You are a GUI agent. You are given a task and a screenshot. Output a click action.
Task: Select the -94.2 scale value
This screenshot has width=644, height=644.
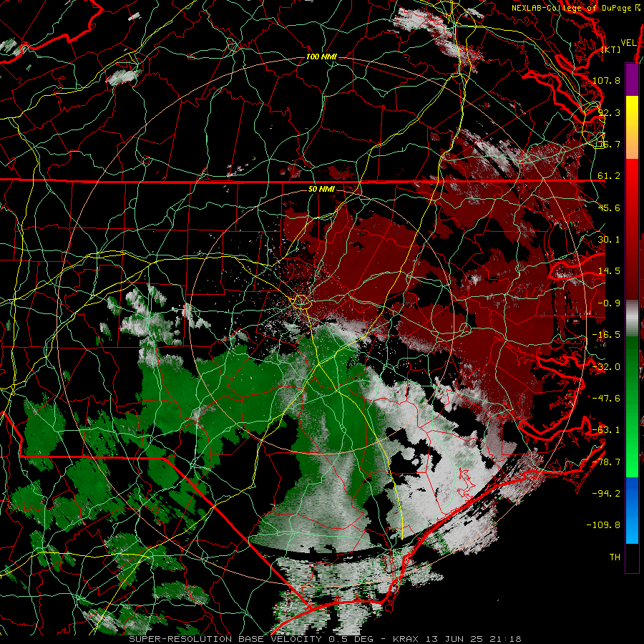(x=606, y=494)
